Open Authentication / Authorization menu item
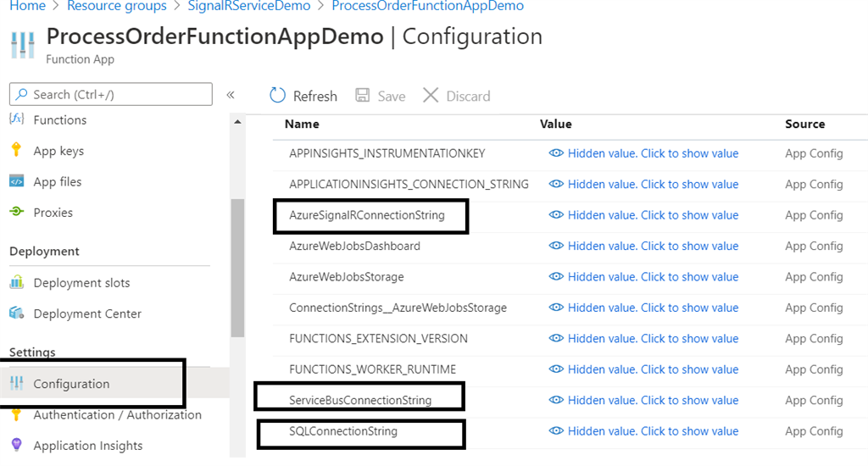868x466 pixels. (117, 414)
